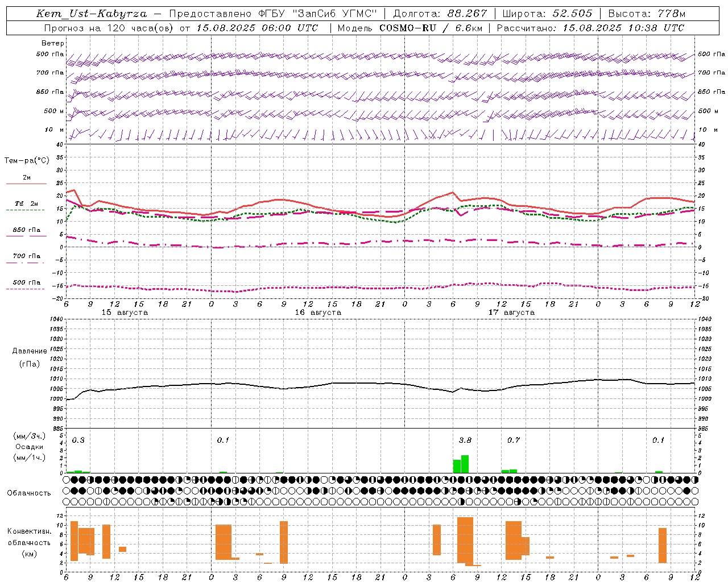Click the 3.8 precipitation total value
Image resolution: width=728 pixels, height=582 pixels.
point(465,440)
